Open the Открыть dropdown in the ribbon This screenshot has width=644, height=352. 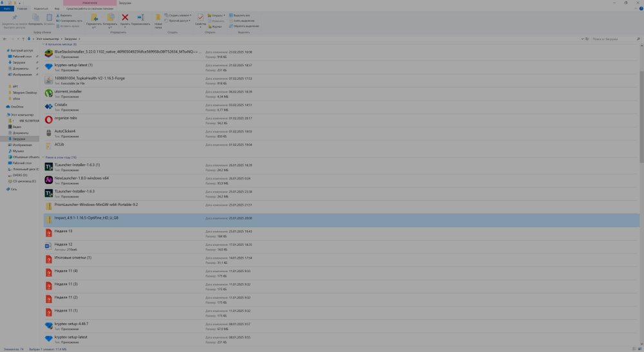point(216,15)
